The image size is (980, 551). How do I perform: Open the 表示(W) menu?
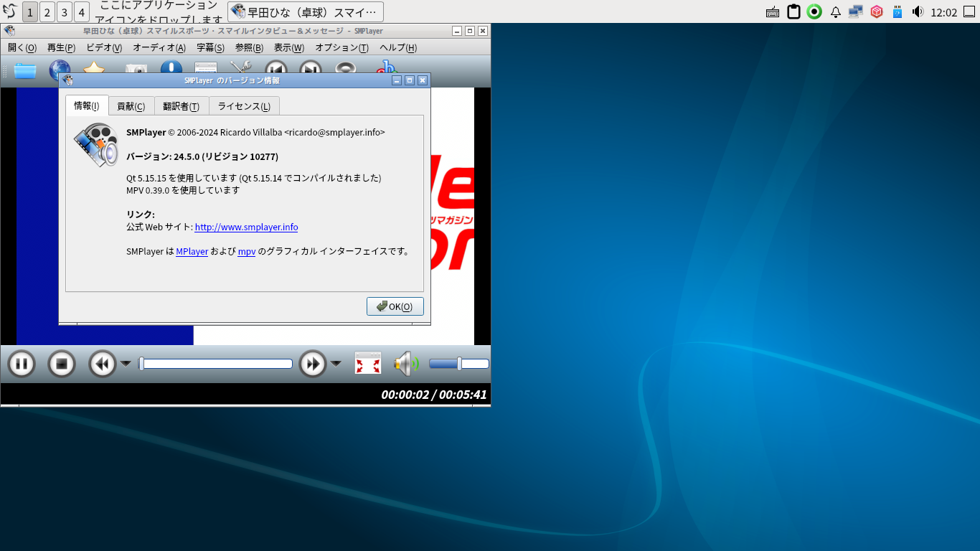pos(289,47)
